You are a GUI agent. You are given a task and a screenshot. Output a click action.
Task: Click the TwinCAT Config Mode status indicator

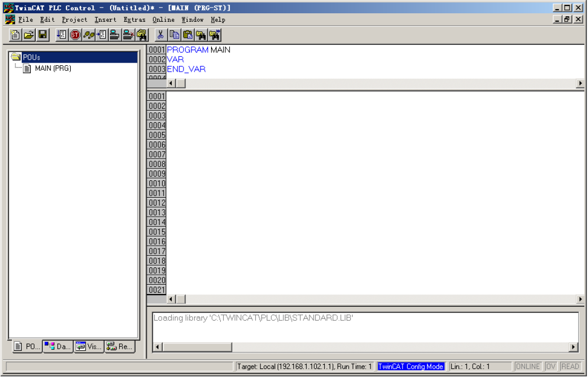pos(410,366)
